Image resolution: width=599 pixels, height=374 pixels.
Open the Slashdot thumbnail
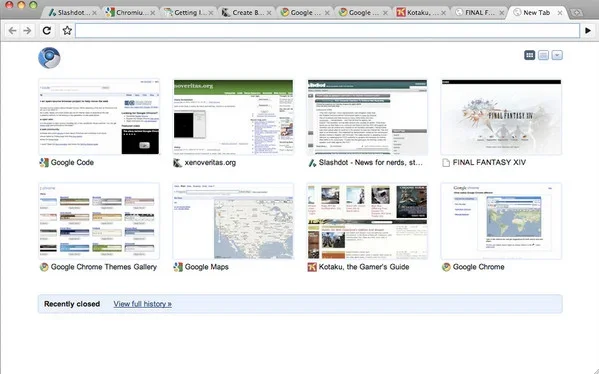pos(367,117)
